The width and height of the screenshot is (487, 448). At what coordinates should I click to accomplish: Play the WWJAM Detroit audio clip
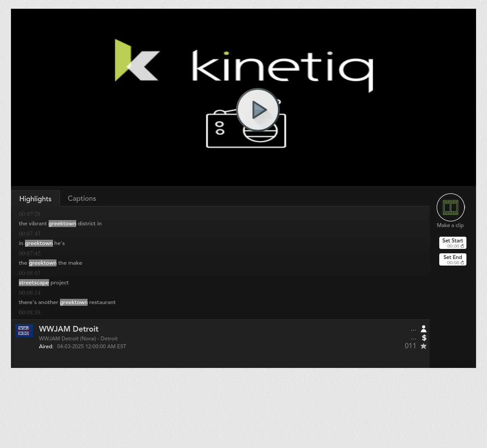pyautogui.click(x=258, y=109)
